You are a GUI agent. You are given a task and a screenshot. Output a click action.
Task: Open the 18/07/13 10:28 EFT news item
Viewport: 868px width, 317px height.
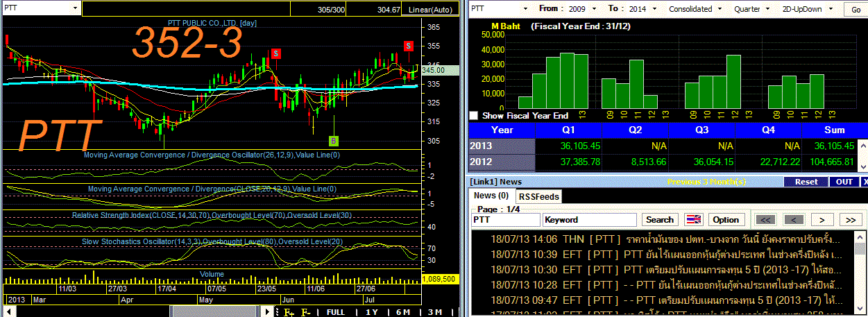click(x=667, y=285)
